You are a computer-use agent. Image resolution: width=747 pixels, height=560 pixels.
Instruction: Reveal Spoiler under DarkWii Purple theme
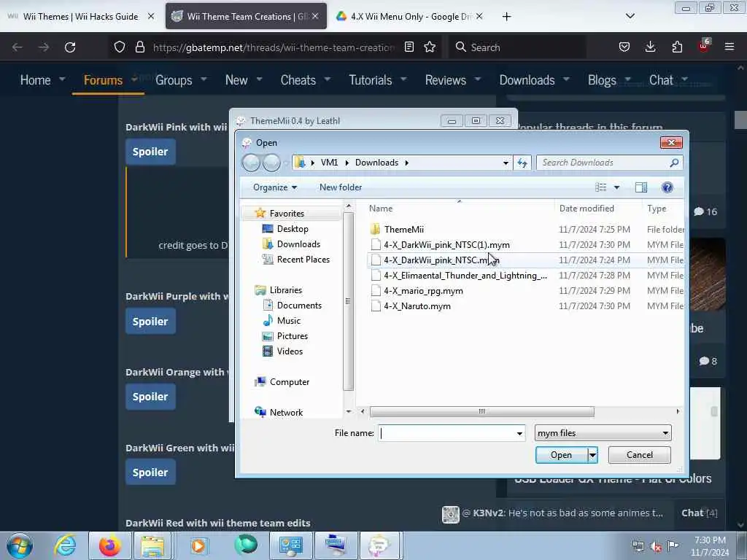point(150,322)
